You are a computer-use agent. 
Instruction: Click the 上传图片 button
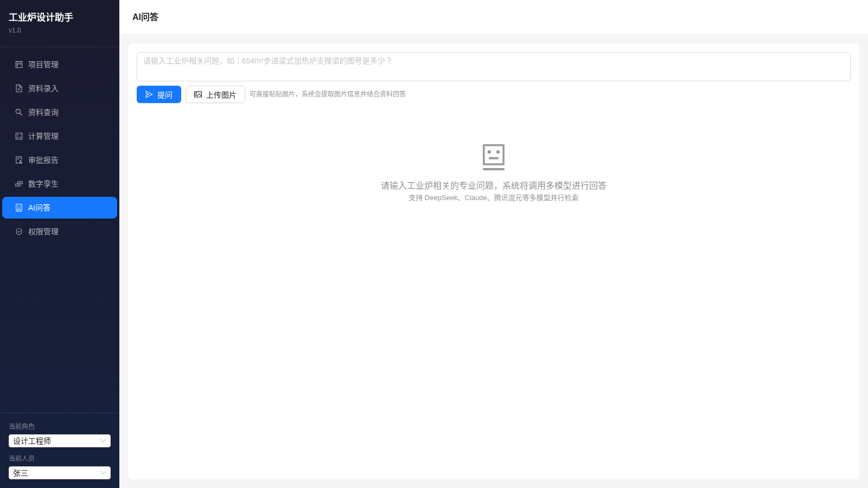tap(215, 94)
